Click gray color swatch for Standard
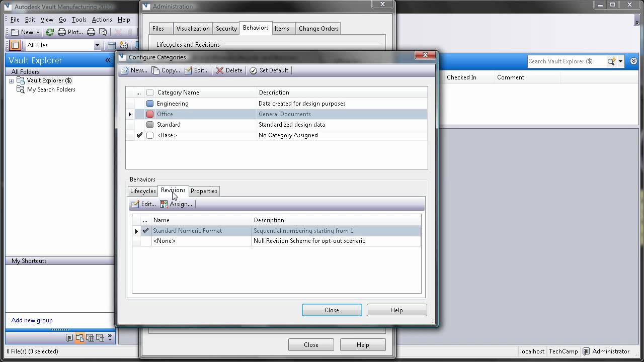 (x=150, y=125)
